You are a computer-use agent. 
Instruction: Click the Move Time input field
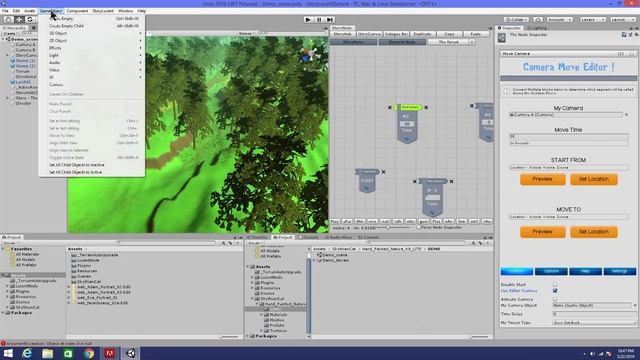tap(568, 137)
